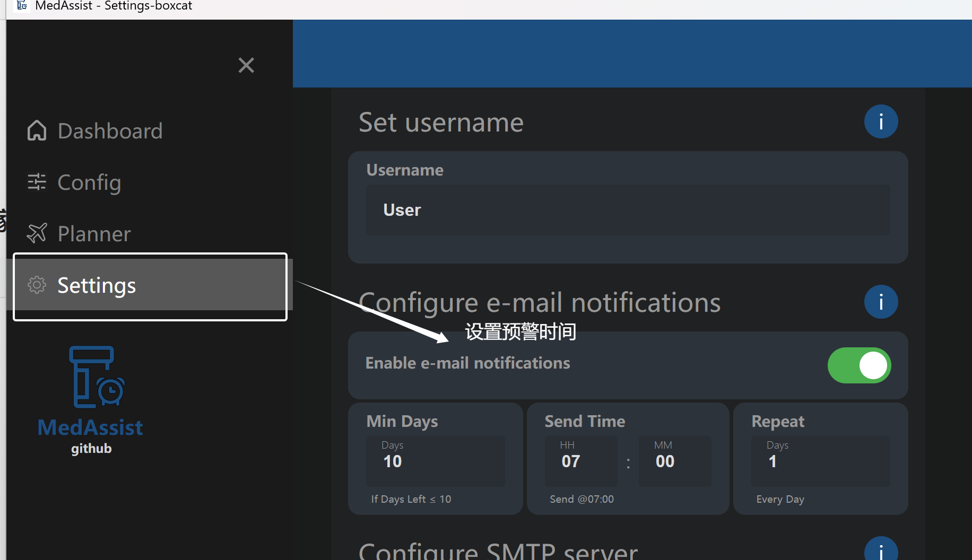
Task: Open info for Set username section
Action: point(881,121)
